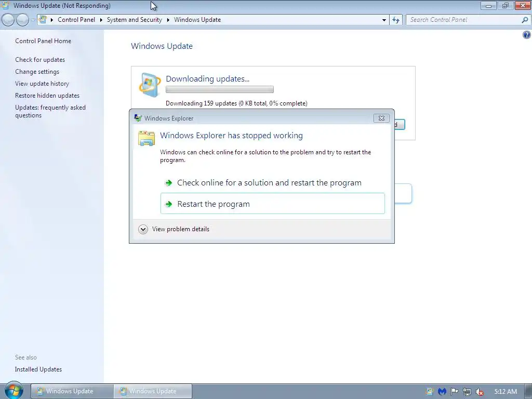Click the 5:12 AM clock
532x399 pixels.
click(x=506, y=392)
